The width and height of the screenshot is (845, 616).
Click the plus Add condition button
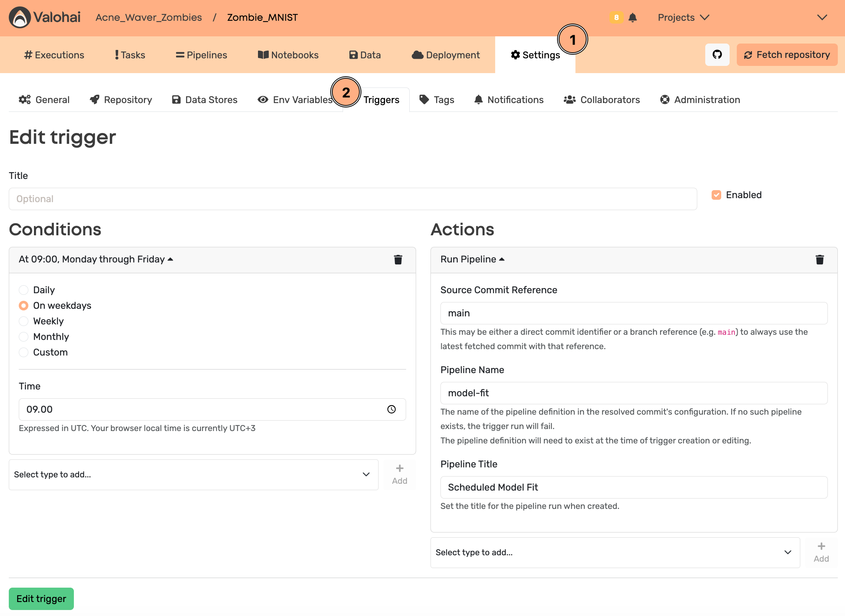399,474
